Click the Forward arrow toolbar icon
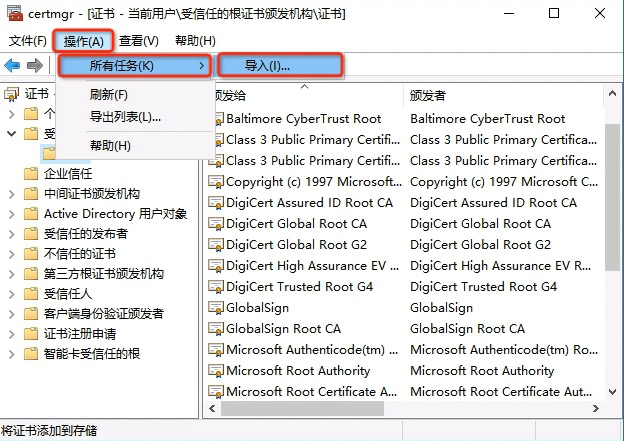Image resolution: width=624 pixels, height=441 pixels. [x=34, y=66]
